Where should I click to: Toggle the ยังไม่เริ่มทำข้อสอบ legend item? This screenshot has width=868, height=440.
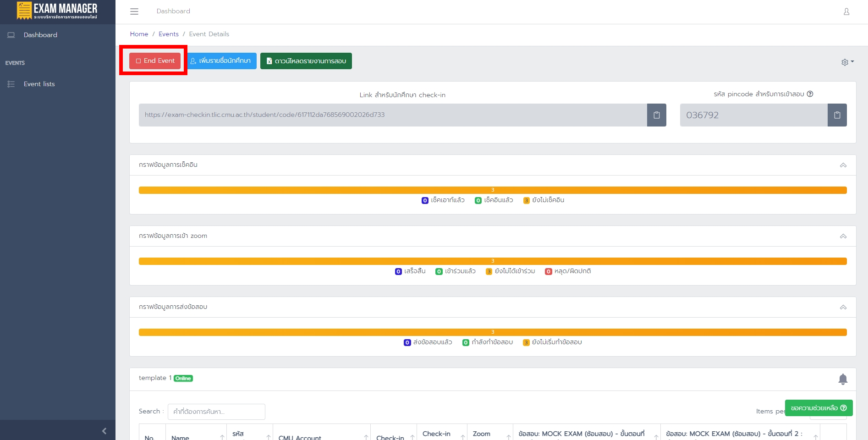pyautogui.click(x=552, y=342)
